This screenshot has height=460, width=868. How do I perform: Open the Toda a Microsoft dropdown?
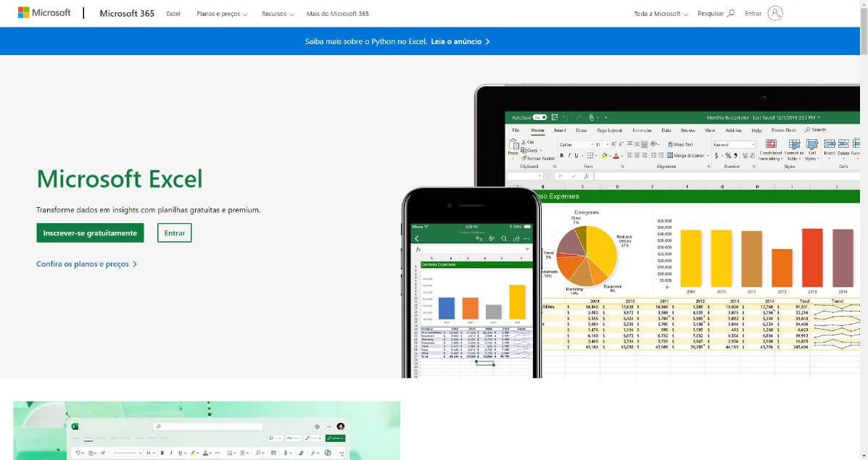658,13
